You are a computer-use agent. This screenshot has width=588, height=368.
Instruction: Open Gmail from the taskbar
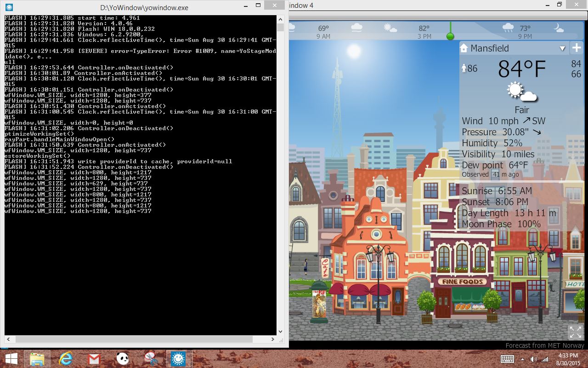pos(94,358)
